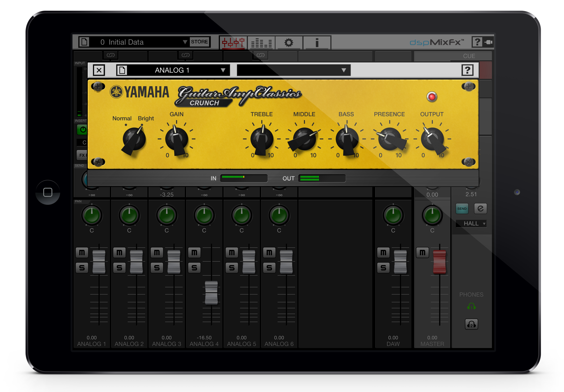Expand the HALL reverb type dropdown
Viewport: 564px width, 392px height.
pyautogui.click(x=471, y=224)
